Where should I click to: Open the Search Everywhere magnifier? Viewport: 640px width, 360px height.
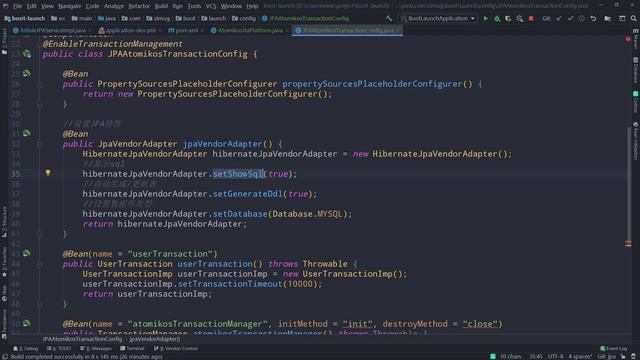coord(633,18)
